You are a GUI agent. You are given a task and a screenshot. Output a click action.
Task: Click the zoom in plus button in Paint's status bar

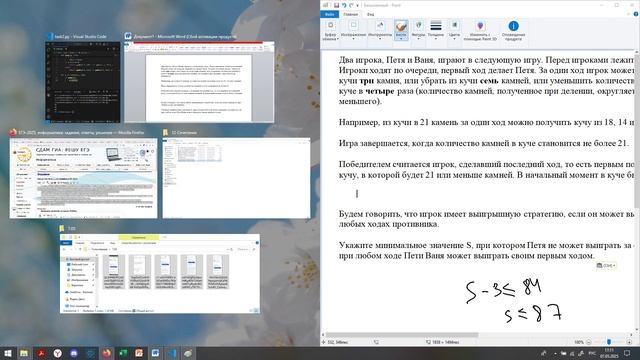coord(629,342)
